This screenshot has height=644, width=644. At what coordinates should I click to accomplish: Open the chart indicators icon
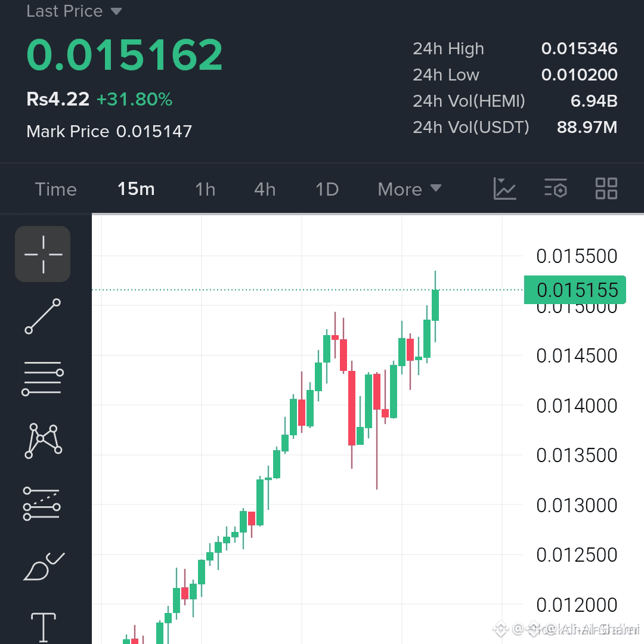[504, 189]
